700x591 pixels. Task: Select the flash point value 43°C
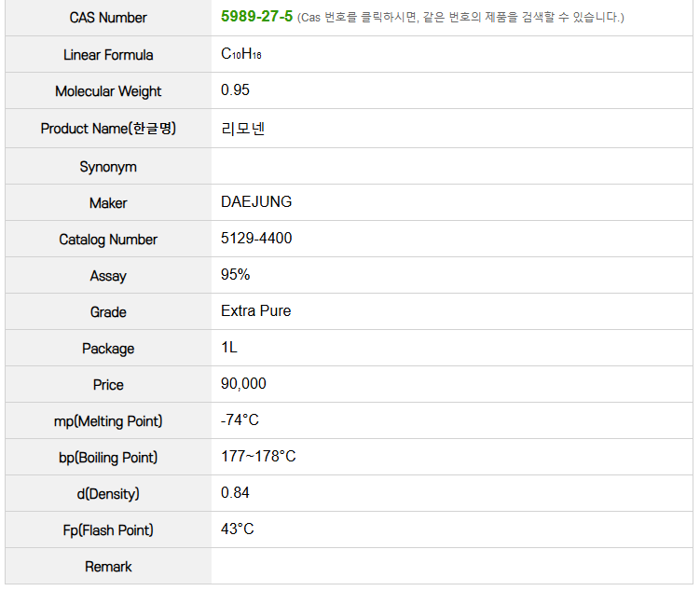(238, 529)
